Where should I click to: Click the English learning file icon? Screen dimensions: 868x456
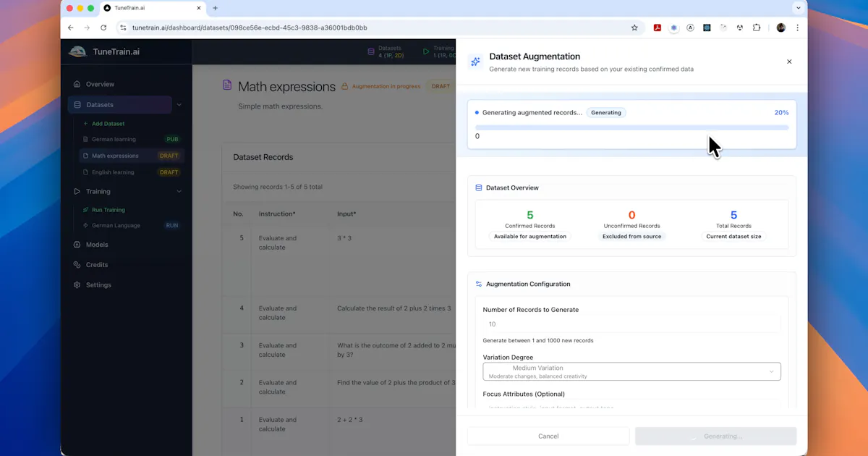click(x=86, y=172)
